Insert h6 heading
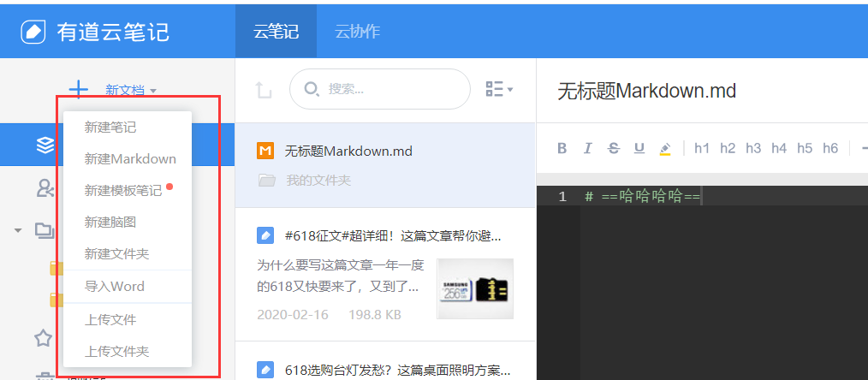The image size is (868, 380). click(x=830, y=148)
